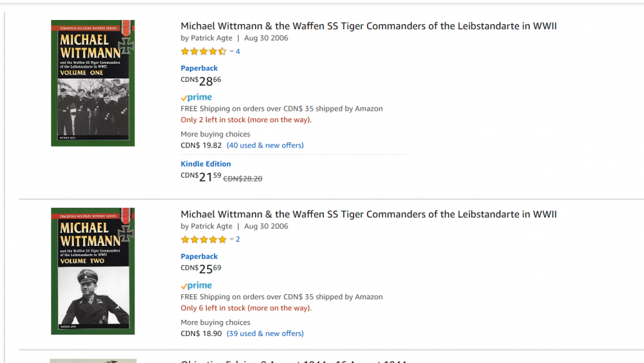Expand rating dropdown arrow for Volume Two
Viewport: 644px width, 363px height.
click(x=232, y=239)
